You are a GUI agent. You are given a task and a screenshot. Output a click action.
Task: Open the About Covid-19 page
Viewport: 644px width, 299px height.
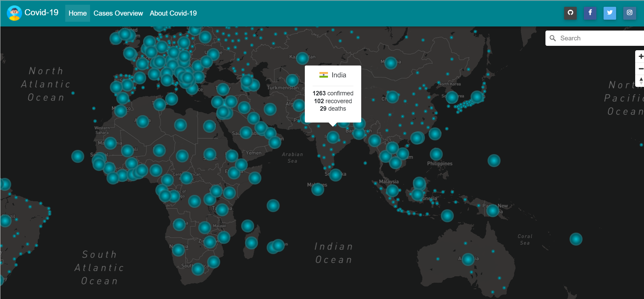tap(173, 13)
